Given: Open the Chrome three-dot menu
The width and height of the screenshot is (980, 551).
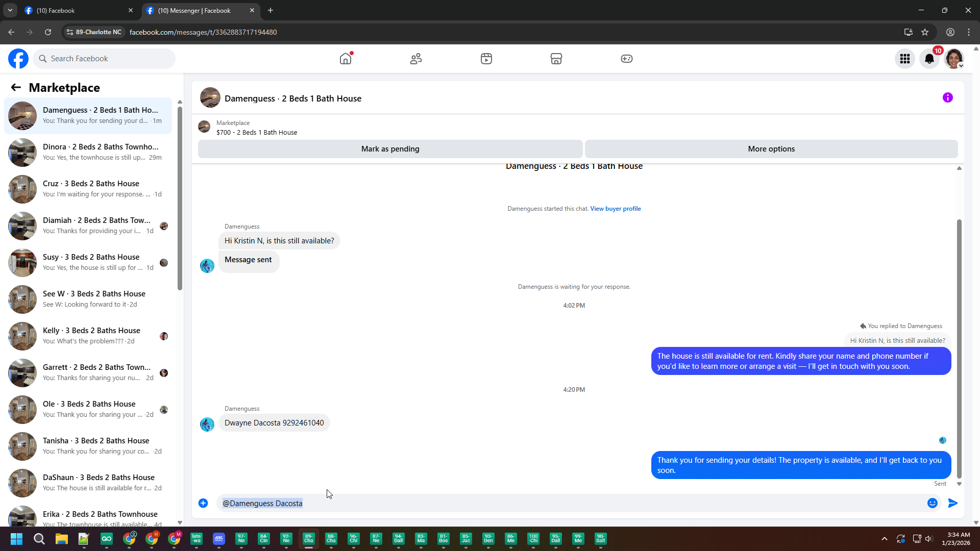Looking at the screenshot, I should tap(969, 32).
